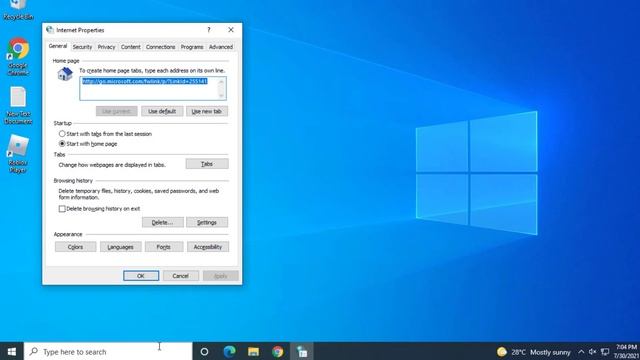Enable Delete browsing history on exit

click(62, 209)
